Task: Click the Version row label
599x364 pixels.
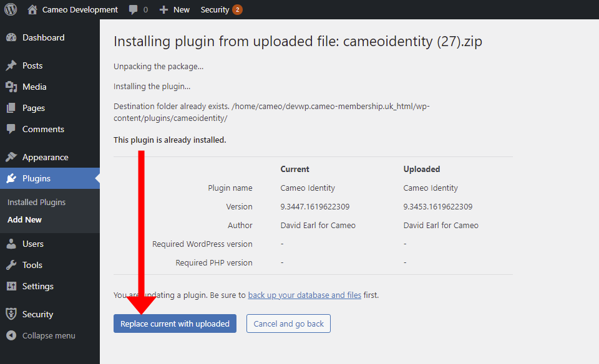Action: (x=239, y=206)
